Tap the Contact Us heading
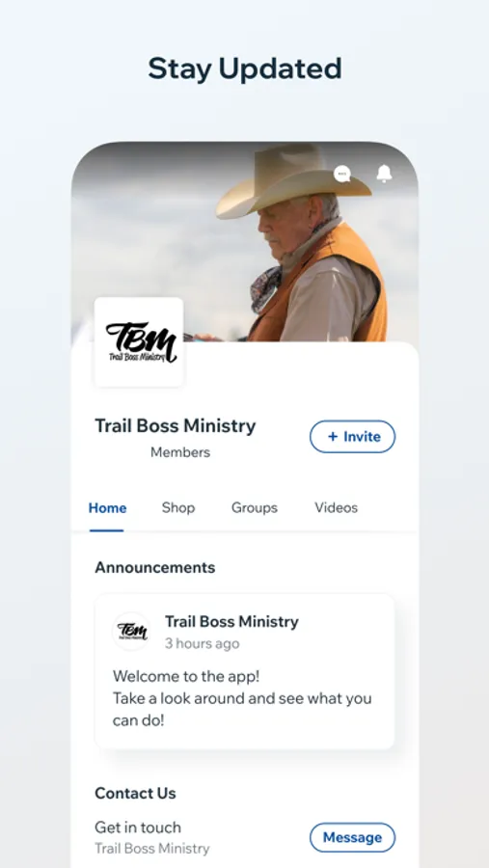 (135, 794)
